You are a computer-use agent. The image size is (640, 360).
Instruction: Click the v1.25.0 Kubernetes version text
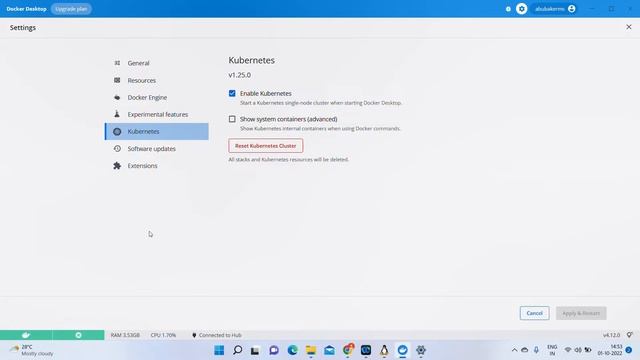pos(240,75)
